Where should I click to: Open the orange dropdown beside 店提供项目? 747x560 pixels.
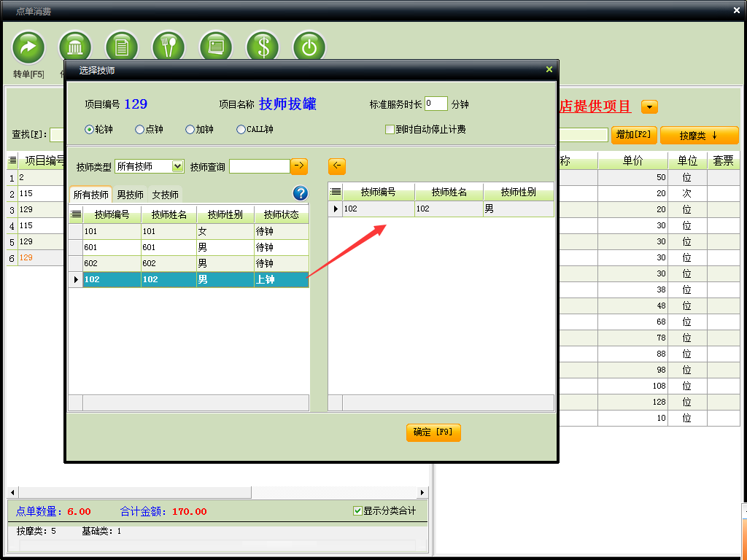[x=649, y=107]
